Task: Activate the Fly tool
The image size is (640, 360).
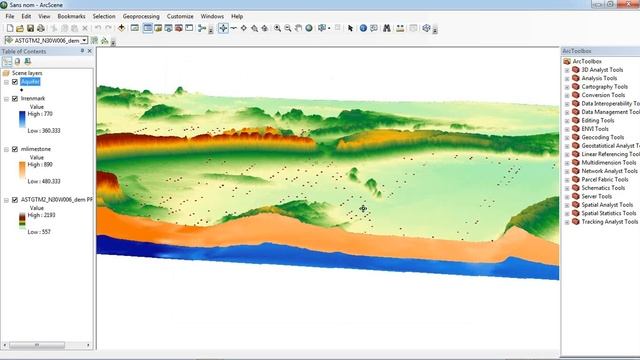Action: pyautogui.click(x=233, y=28)
